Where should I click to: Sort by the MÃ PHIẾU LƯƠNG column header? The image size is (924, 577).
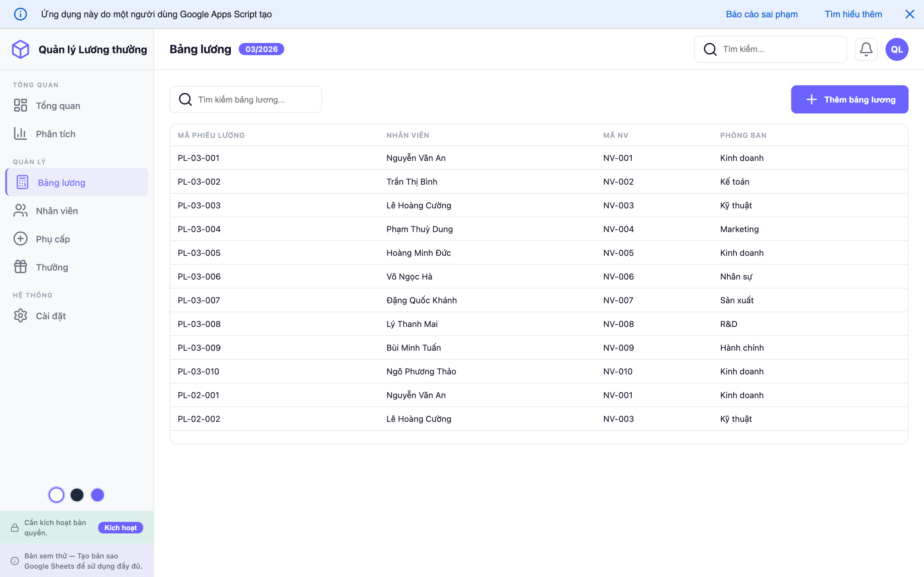tap(211, 135)
